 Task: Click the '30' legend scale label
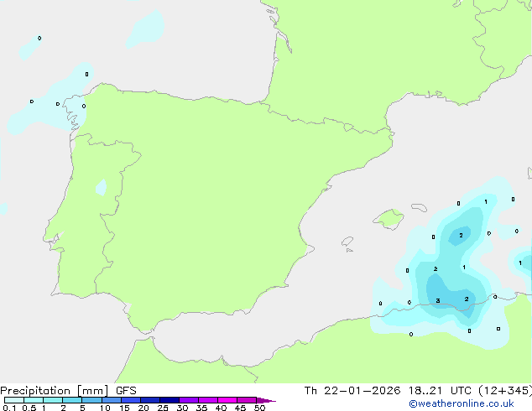click(x=182, y=408)
